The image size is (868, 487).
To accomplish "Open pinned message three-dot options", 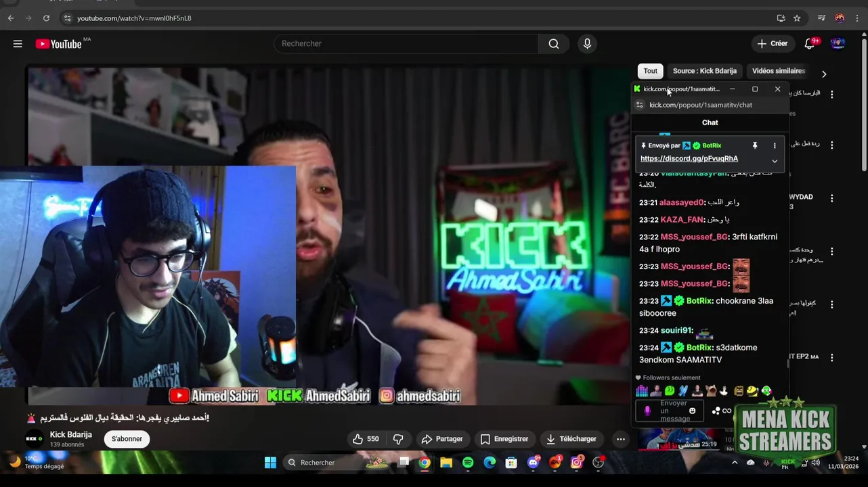I will click(x=775, y=145).
